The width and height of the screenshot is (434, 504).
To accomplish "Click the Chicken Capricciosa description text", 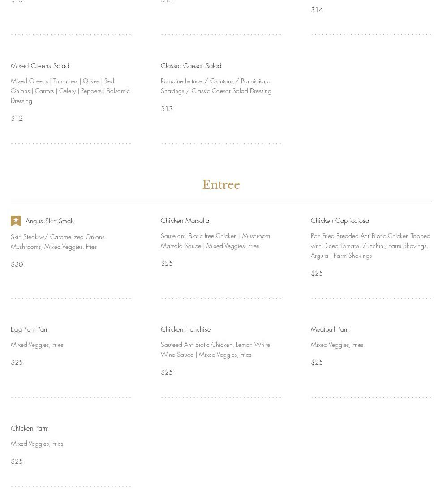I will coord(370,246).
